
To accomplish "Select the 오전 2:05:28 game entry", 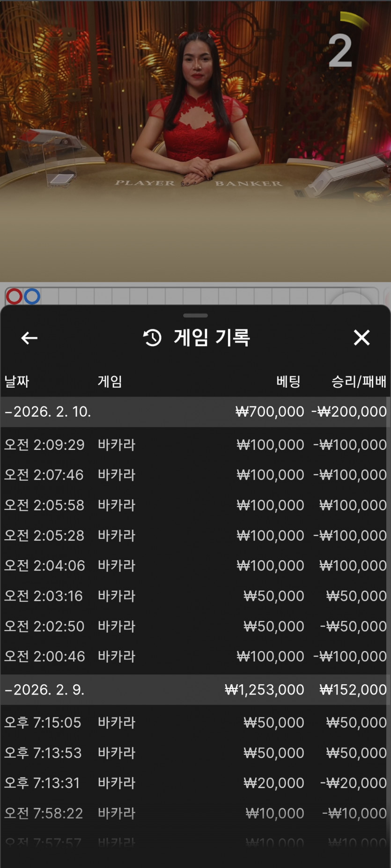I will [195, 535].
